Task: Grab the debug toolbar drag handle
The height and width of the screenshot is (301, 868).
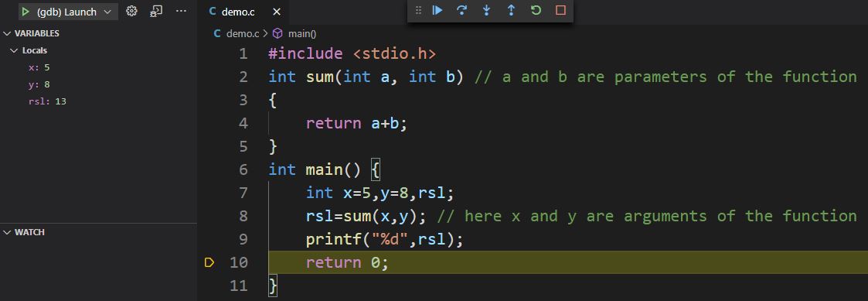Action: pos(418,10)
